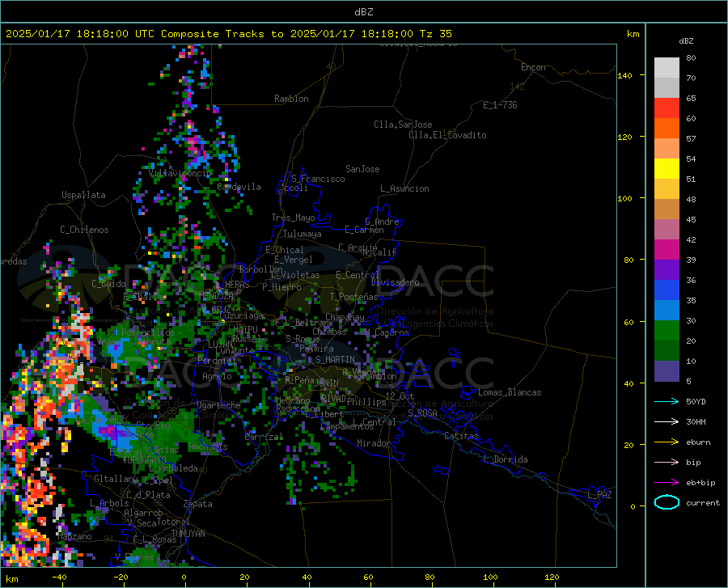Click the E_1-736 map label
The image size is (728, 588).
click(x=500, y=105)
